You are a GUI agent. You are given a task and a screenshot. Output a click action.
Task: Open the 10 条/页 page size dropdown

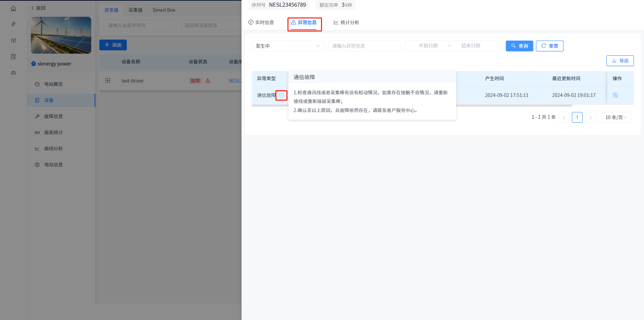click(x=616, y=117)
